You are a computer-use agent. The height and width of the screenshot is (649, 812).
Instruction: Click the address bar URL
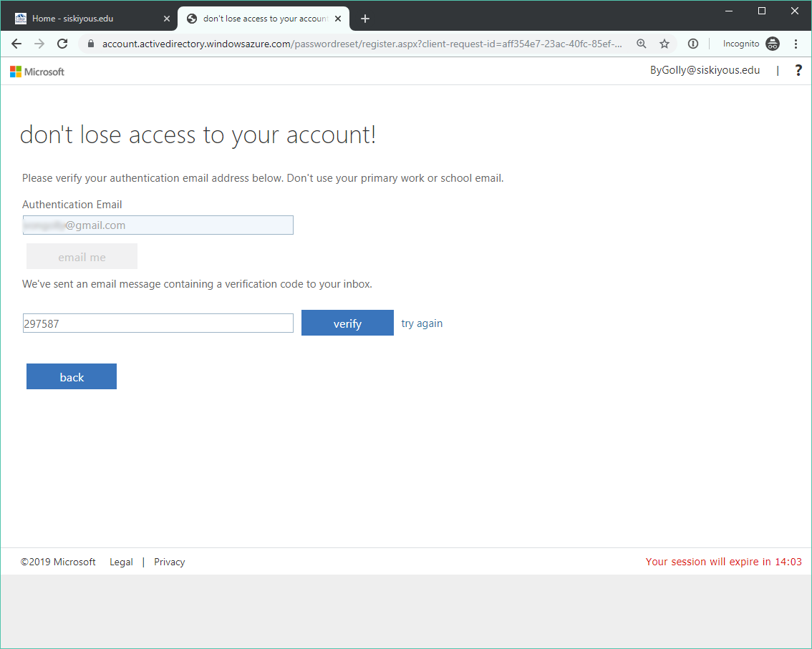(362, 44)
